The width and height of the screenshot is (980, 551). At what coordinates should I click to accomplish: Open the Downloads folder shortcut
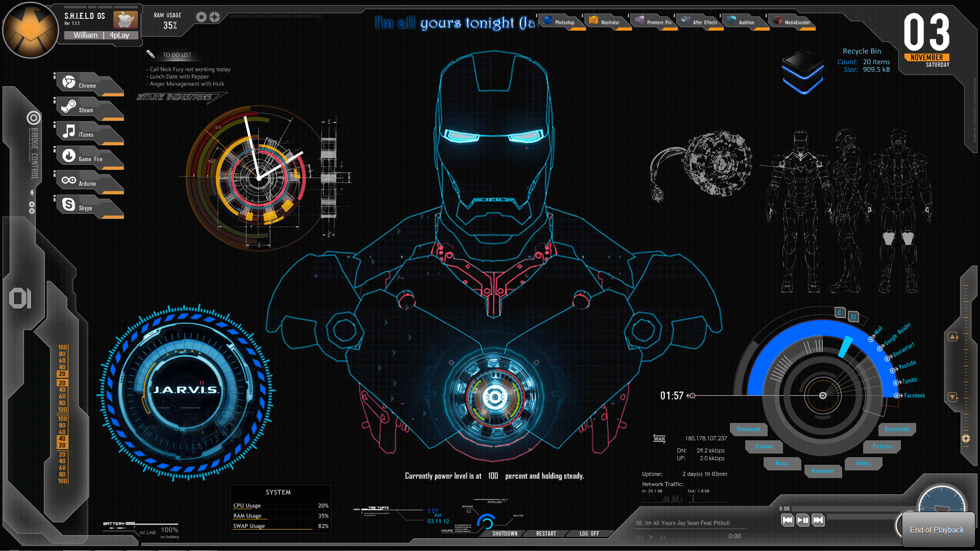tap(748, 429)
